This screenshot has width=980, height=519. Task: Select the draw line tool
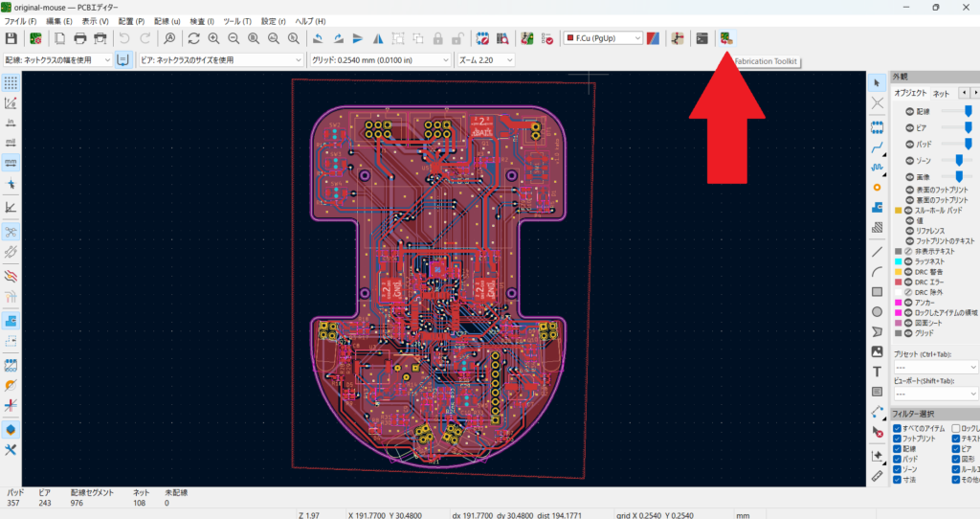877,252
